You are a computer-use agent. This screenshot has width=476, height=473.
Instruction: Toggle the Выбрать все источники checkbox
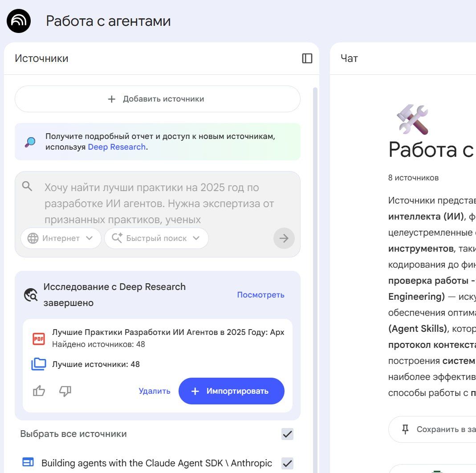(287, 434)
